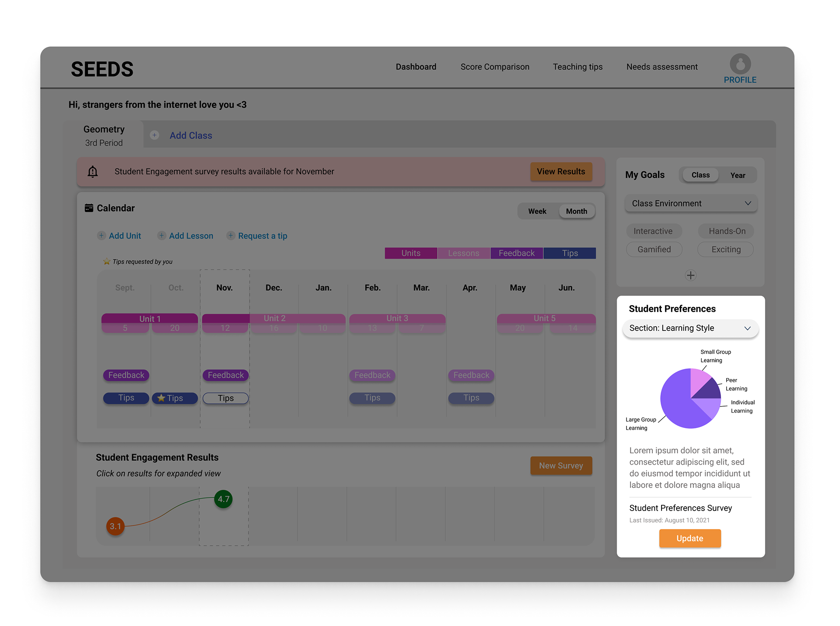
Task: Click View Results button
Action: click(561, 172)
